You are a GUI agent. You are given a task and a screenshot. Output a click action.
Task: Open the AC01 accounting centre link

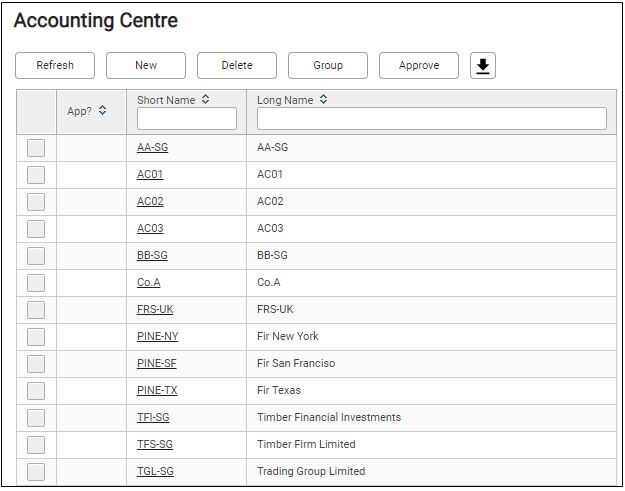click(150, 175)
